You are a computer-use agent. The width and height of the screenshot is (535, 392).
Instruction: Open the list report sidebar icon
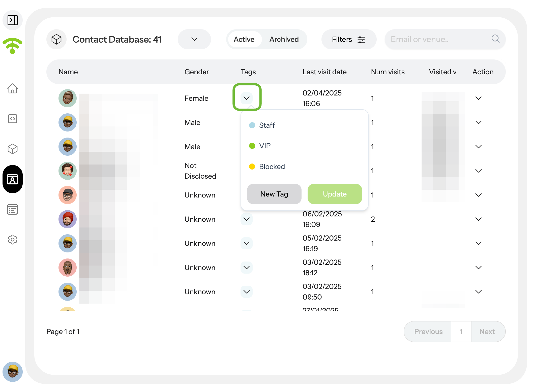pos(12,209)
